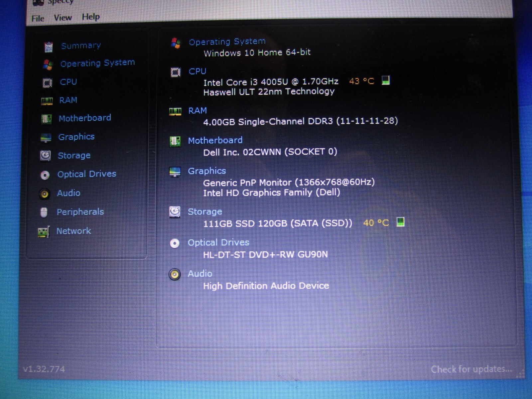Click the Audio speaker icon in sidebar
This screenshot has width=532, height=399.
[x=45, y=194]
